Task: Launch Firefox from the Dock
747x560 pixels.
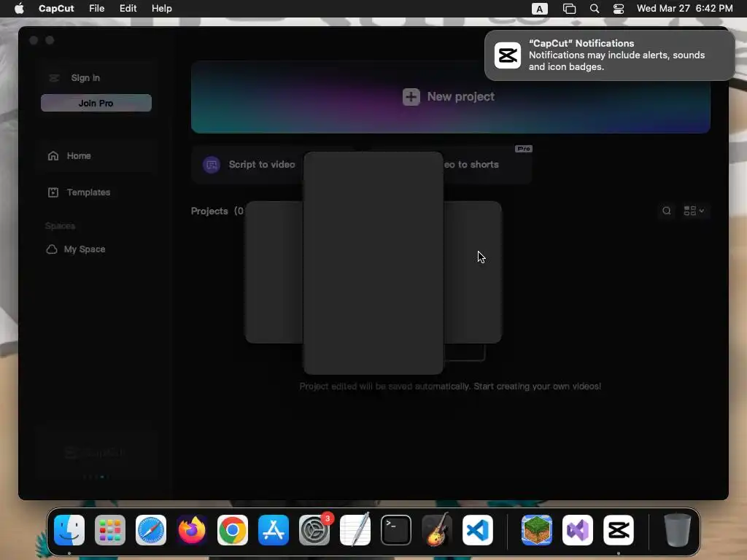Action: pyautogui.click(x=192, y=530)
